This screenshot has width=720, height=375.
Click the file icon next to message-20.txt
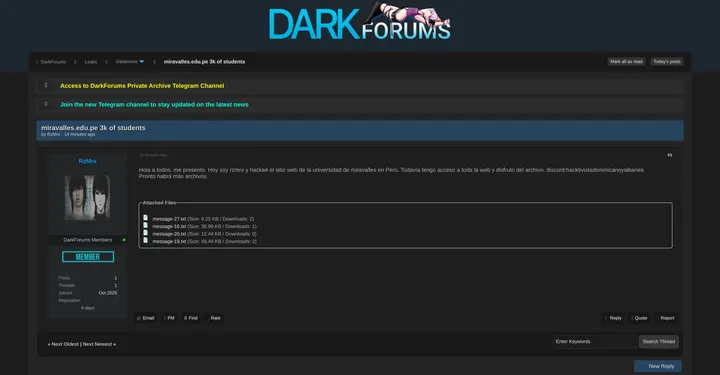point(146,233)
